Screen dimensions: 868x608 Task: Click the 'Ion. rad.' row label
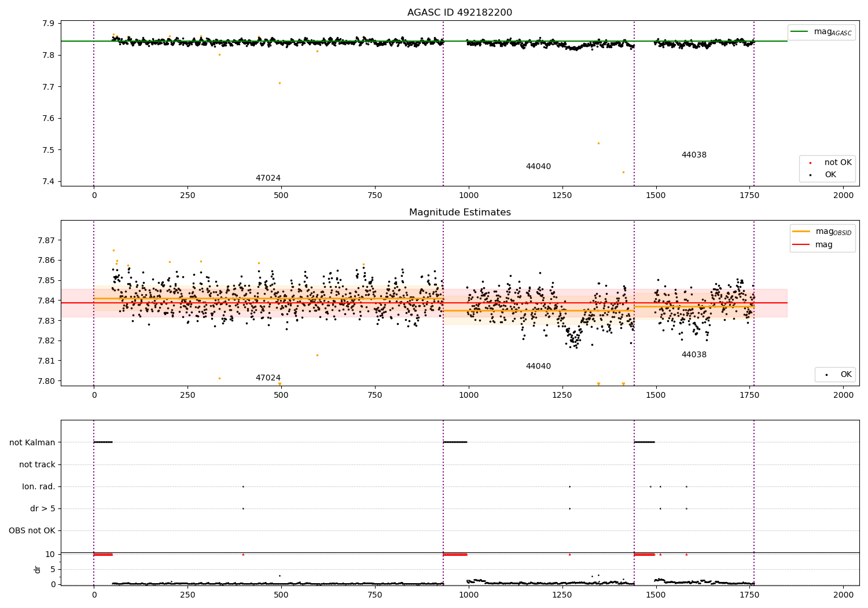39,486
